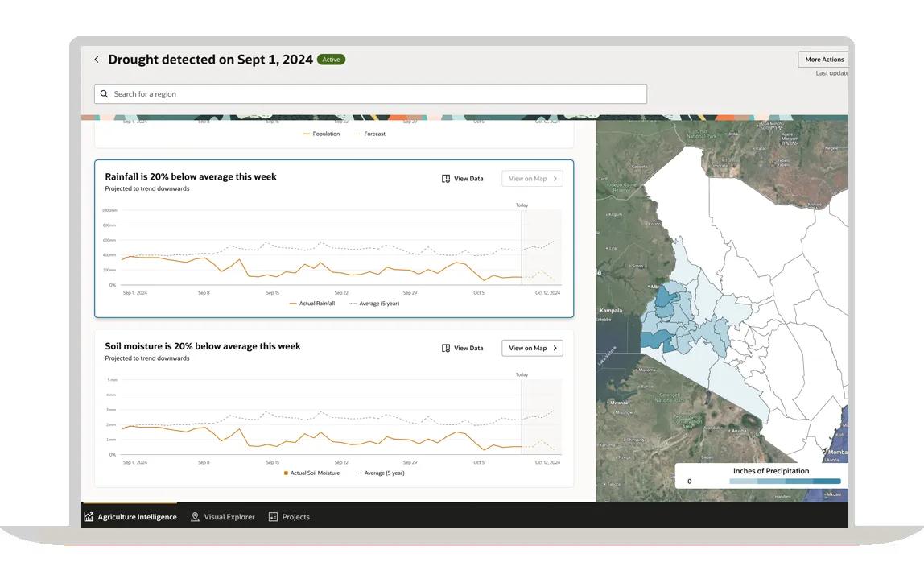Toggle the Actual Rainfall legend entry
The width and height of the screenshot is (924, 583).
[x=312, y=304]
